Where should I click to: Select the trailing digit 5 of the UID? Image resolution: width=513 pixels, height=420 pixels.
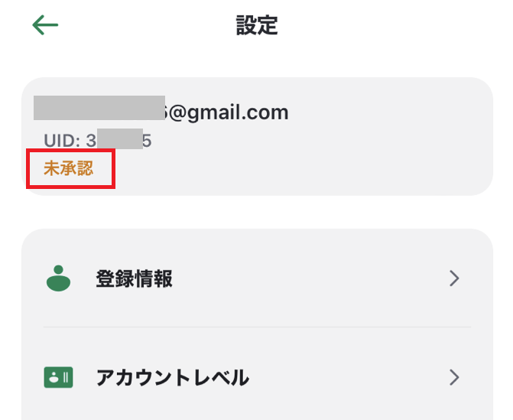coord(148,141)
